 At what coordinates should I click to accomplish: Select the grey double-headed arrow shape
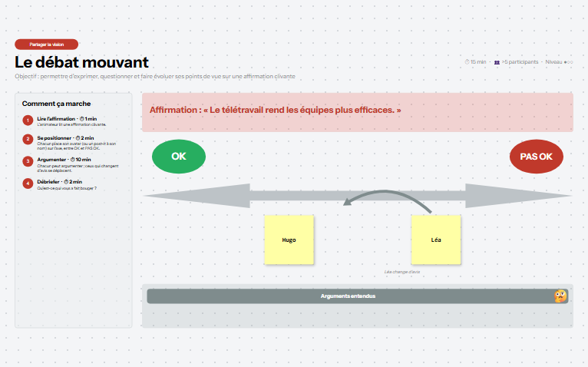click(358, 196)
